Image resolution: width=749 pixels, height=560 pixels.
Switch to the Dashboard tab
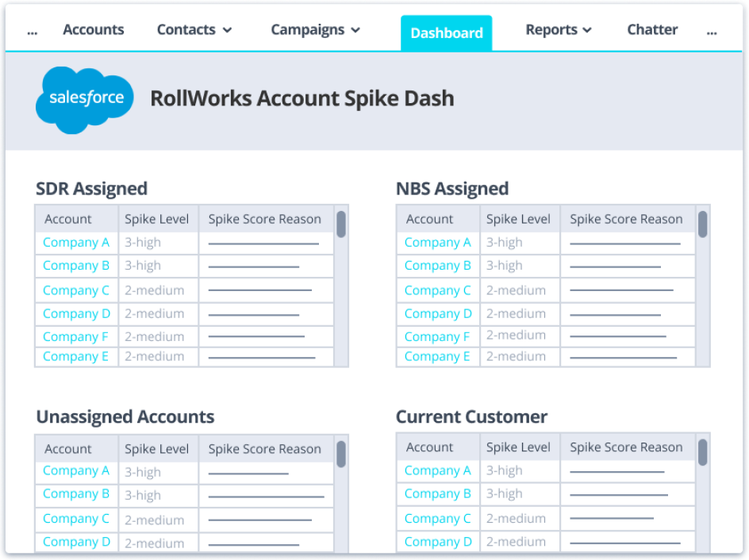click(x=446, y=33)
